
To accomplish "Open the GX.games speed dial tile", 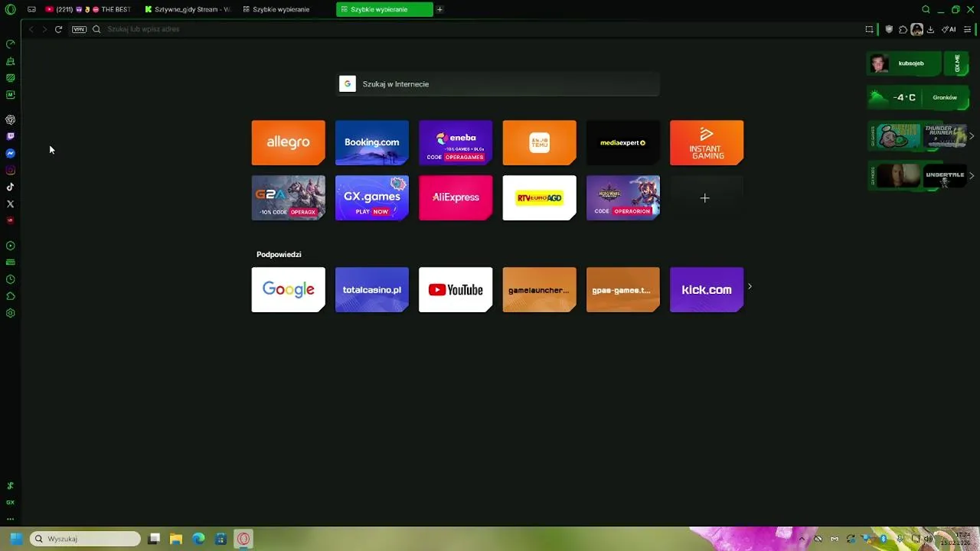I will [x=371, y=197].
